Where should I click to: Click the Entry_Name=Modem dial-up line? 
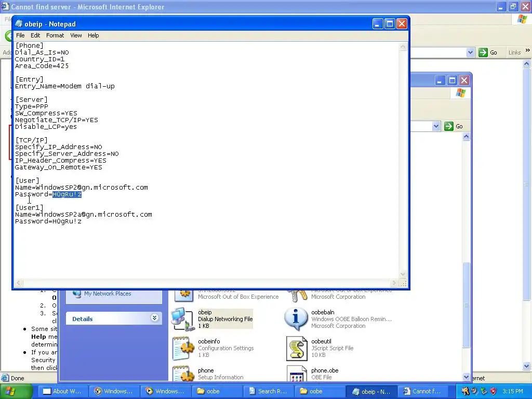point(65,86)
